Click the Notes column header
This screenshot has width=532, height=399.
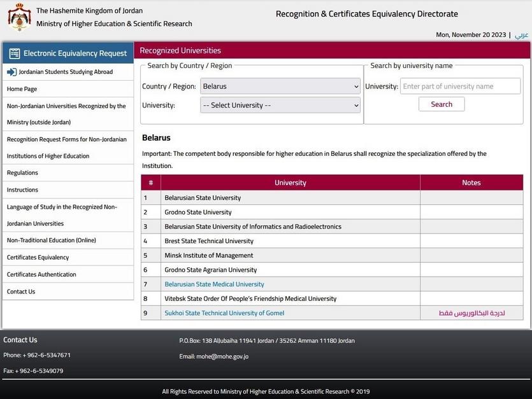pyautogui.click(x=471, y=183)
